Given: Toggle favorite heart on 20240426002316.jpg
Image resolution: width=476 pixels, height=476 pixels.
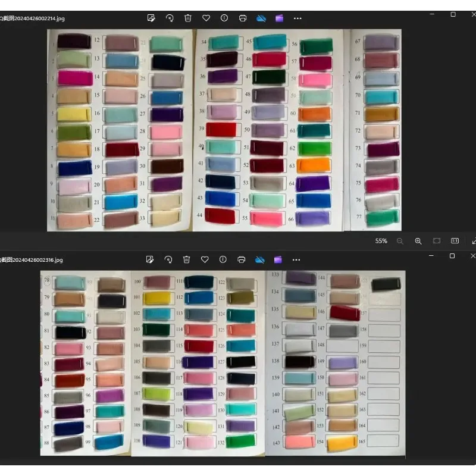Looking at the screenshot, I should pyautogui.click(x=205, y=259).
